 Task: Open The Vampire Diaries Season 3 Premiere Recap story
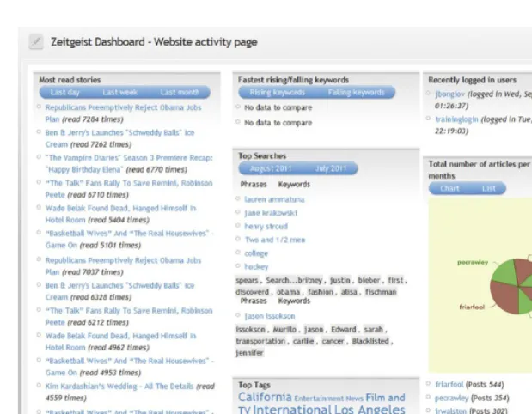[129, 163]
